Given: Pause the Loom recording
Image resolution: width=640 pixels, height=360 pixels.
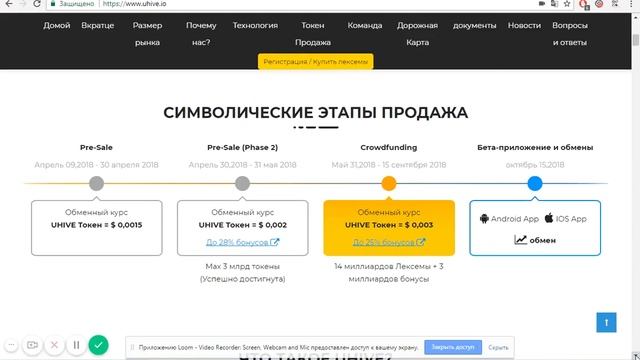Looking at the screenshot, I should point(76,345).
